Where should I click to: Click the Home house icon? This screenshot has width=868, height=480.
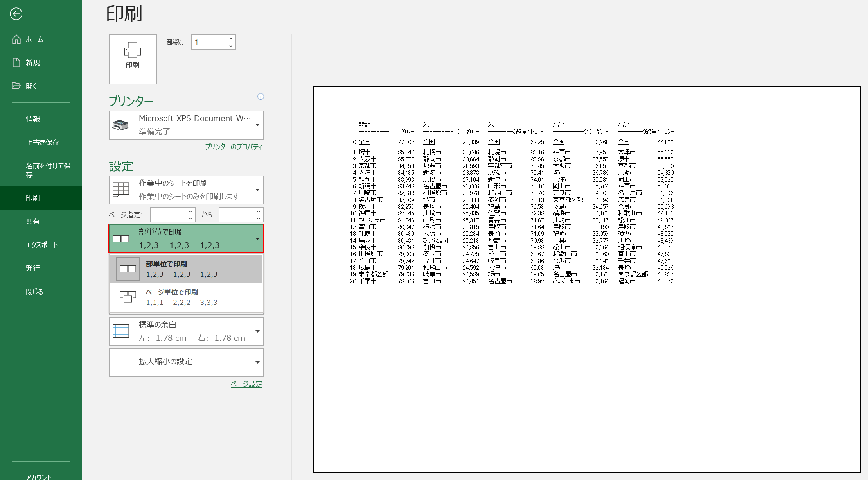[x=16, y=39]
